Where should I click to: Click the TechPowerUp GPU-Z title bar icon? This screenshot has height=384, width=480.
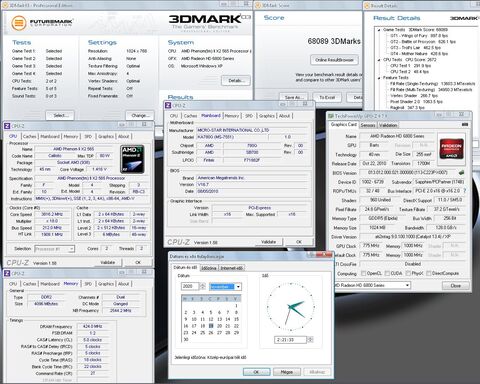(x=331, y=116)
